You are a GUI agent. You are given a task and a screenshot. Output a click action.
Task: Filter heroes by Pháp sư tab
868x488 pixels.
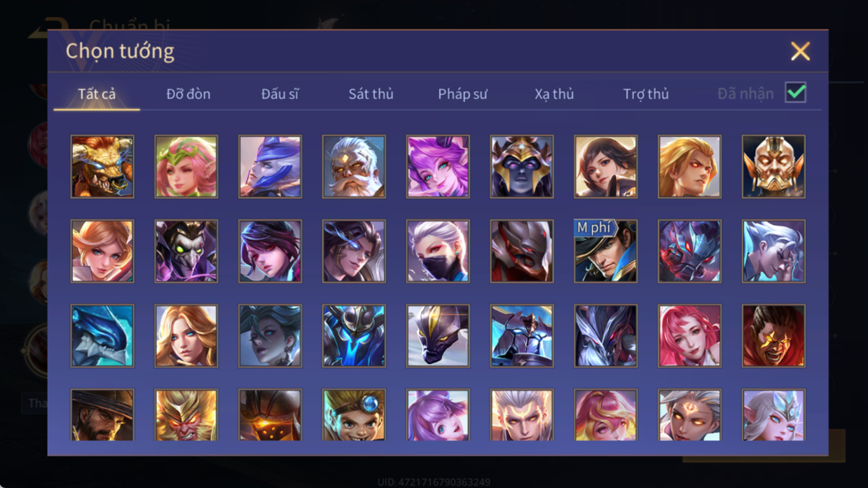click(462, 94)
